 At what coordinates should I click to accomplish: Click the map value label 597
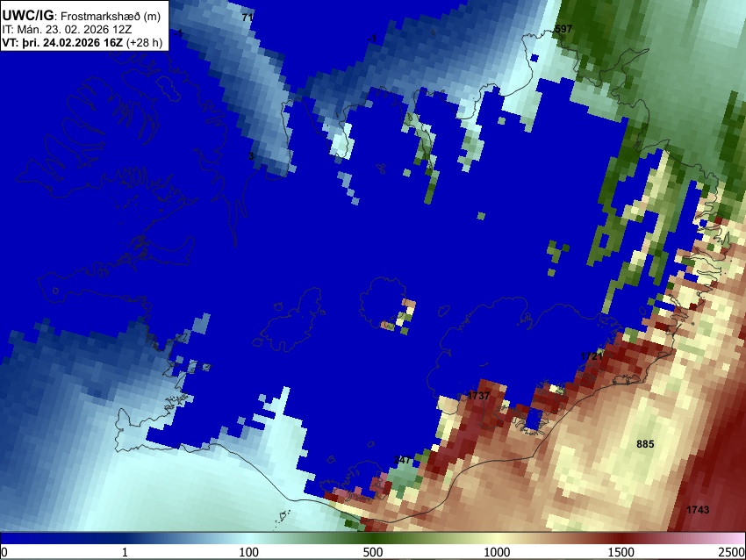563,29
